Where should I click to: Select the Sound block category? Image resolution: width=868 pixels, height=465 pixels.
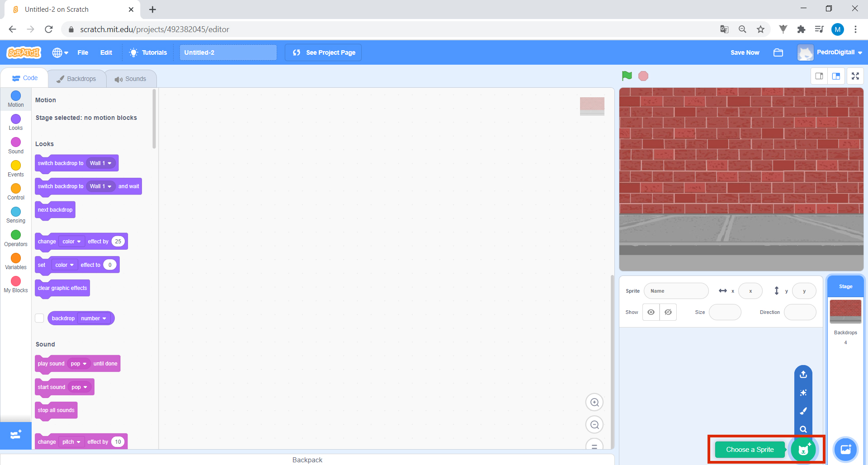(16, 146)
